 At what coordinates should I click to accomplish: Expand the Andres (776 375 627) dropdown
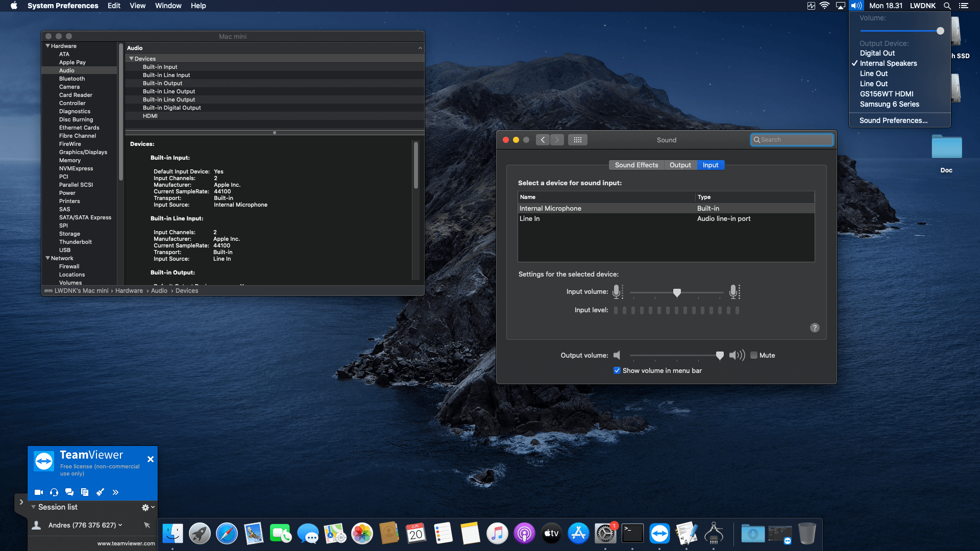click(x=120, y=525)
